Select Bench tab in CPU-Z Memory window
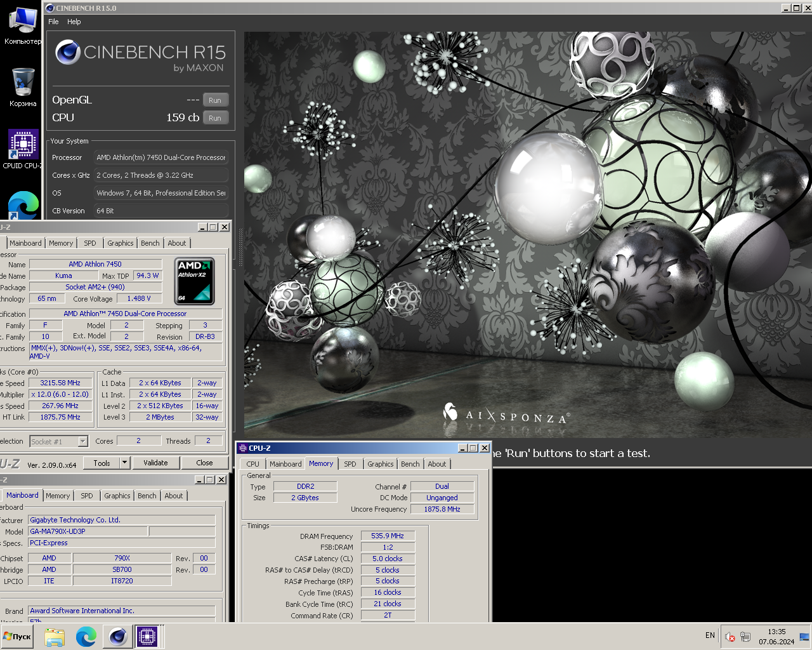Screen dimensions: 812x650 pyautogui.click(x=410, y=464)
